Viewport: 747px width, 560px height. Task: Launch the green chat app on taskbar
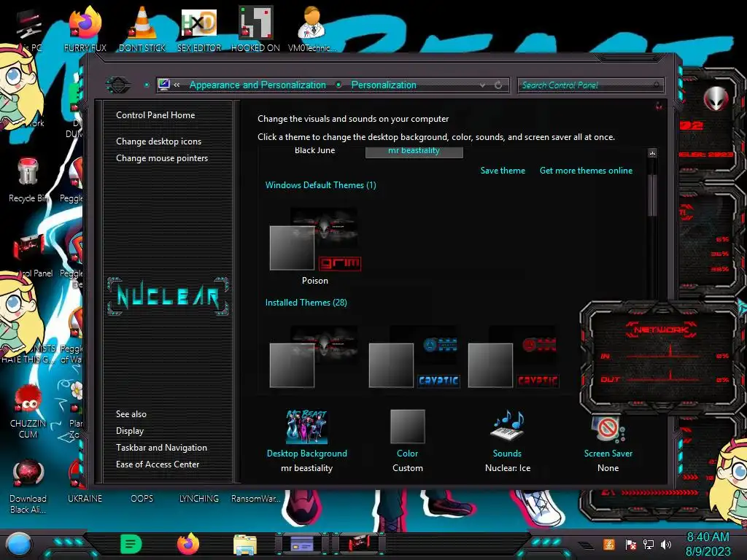[x=131, y=544]
